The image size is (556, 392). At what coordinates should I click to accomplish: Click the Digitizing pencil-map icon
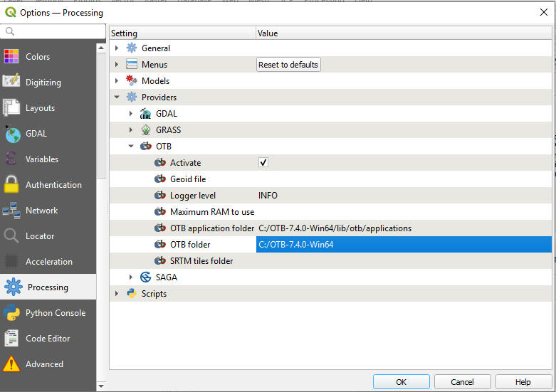[x=11, y=82]
